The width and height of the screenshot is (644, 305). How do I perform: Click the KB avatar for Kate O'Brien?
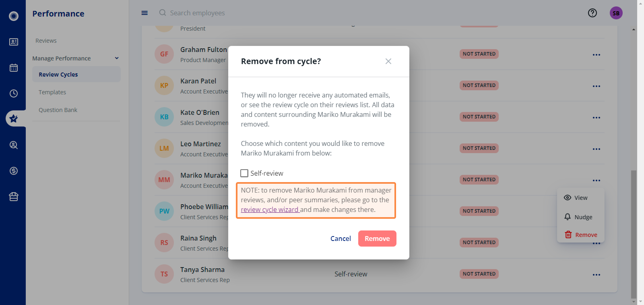pos(164,117)
